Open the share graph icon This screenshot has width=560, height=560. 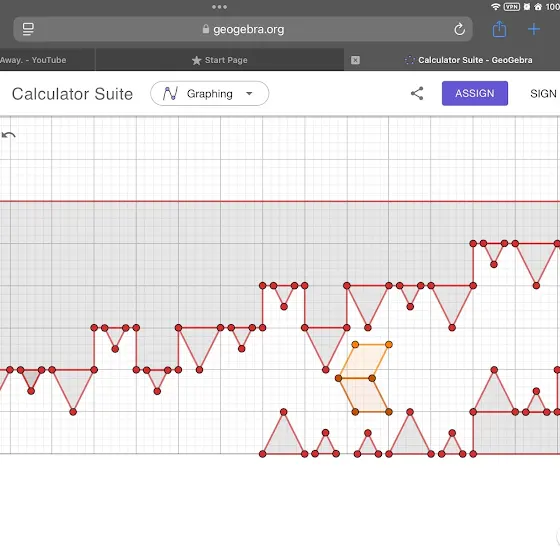tap(417, 94)
